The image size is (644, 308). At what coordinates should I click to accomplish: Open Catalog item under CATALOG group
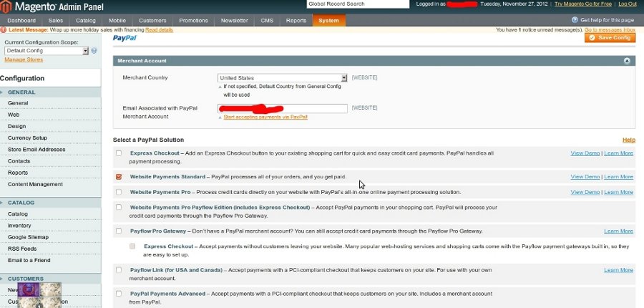[18, 214]
